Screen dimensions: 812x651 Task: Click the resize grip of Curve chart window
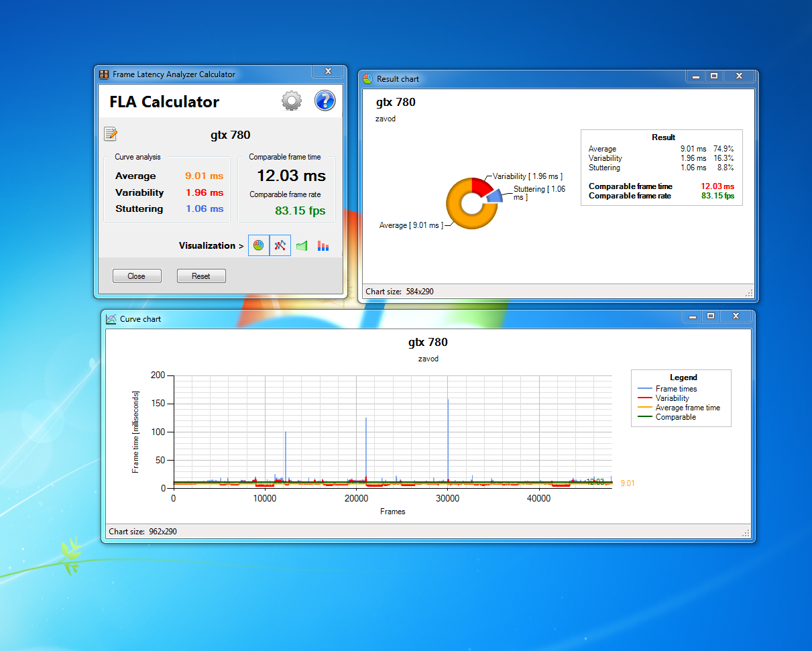(745, 532)
